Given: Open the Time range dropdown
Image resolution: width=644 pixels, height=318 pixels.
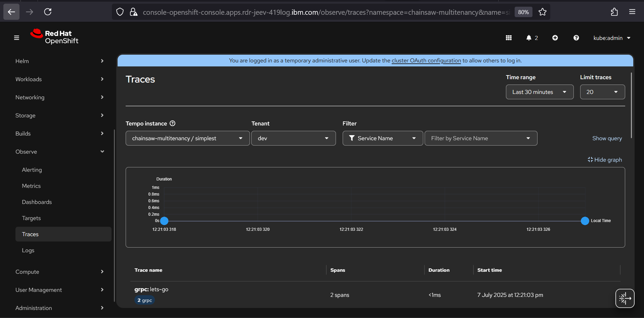Looking at the screenshot, I should 539,92.
